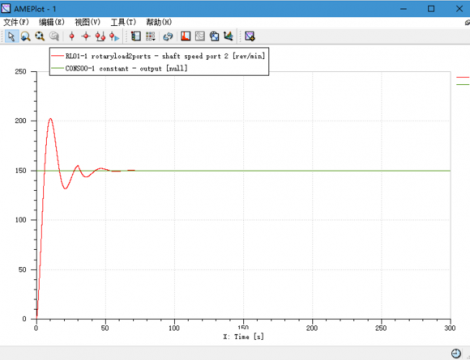
Task: Click the single vertical cursor marker icon
Action: click(x=72, y=36)
